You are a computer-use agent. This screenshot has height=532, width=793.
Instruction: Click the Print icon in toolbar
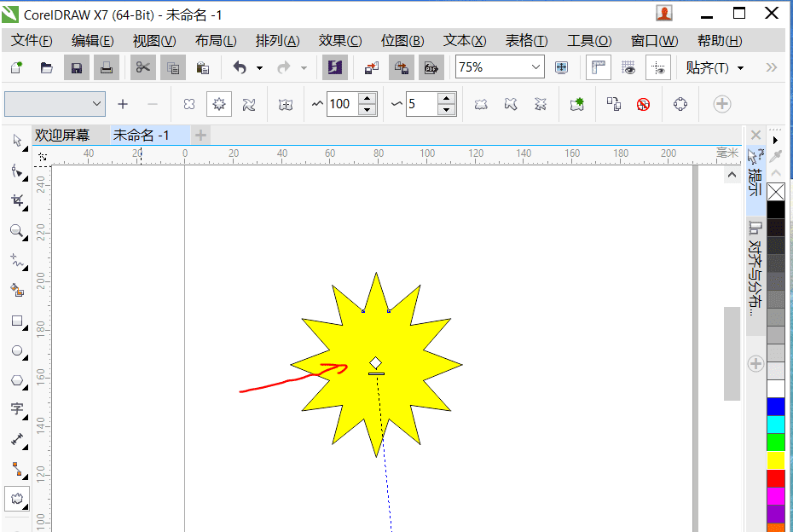click(x=106, y=67)
